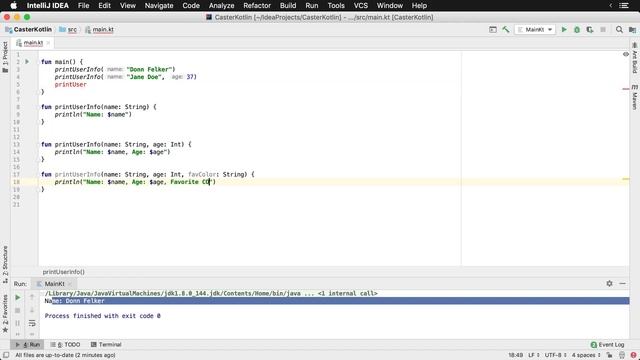Viewport: 640px width, 360px height.
Task: Close the MainKt run tab
Action: click(70, 284)
